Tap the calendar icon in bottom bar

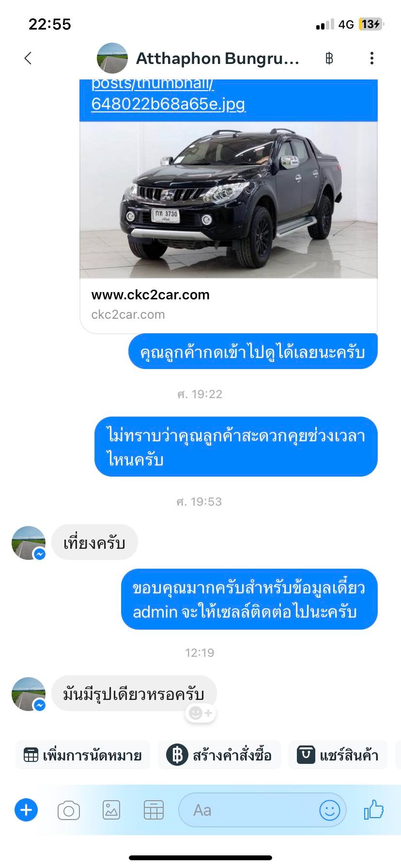[154, 810]
